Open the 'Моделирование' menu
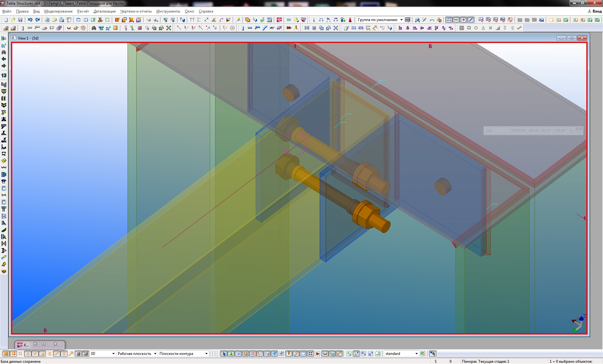 pyautogui.click(x=58, y=11)
